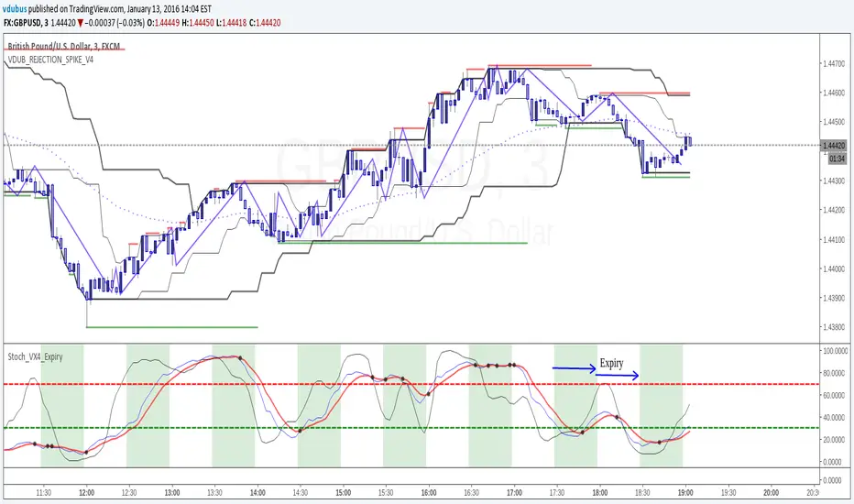Click the 100.0000 stochastic scale label
Viewport: 854px width, 504px height.
pyautogui.click(x=835, y=351)
